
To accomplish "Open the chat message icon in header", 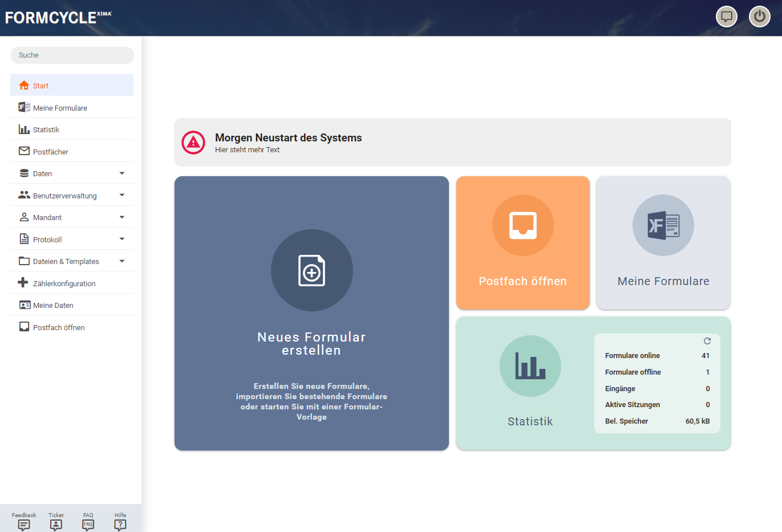I will pyautogui.click(x=726, y=17).
